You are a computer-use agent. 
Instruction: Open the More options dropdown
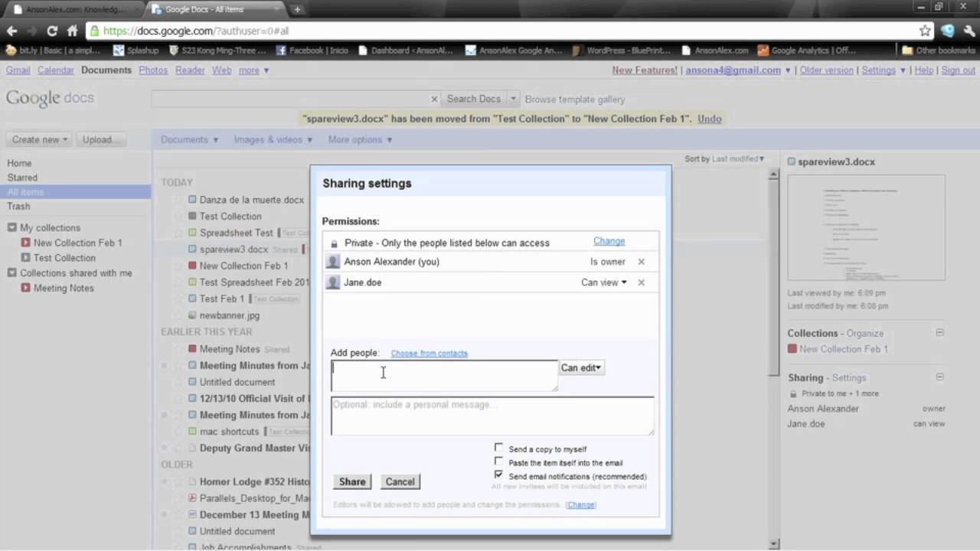coord(360,139)
